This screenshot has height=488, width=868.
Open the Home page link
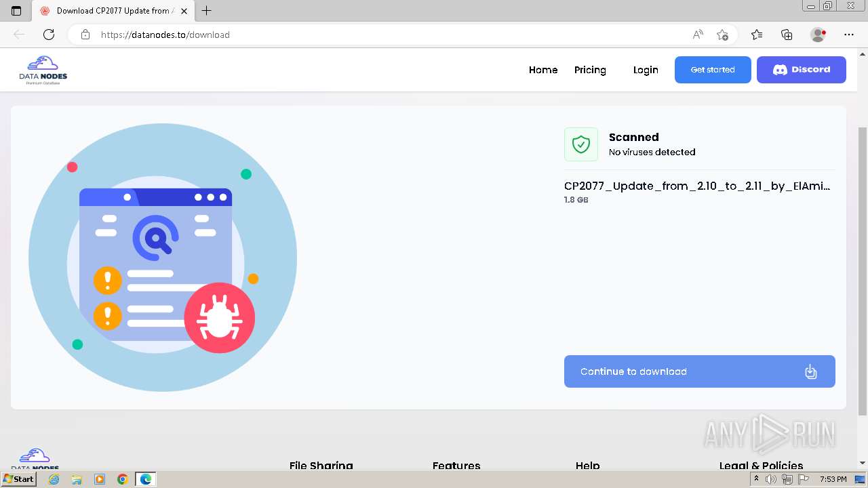point(543,70)
